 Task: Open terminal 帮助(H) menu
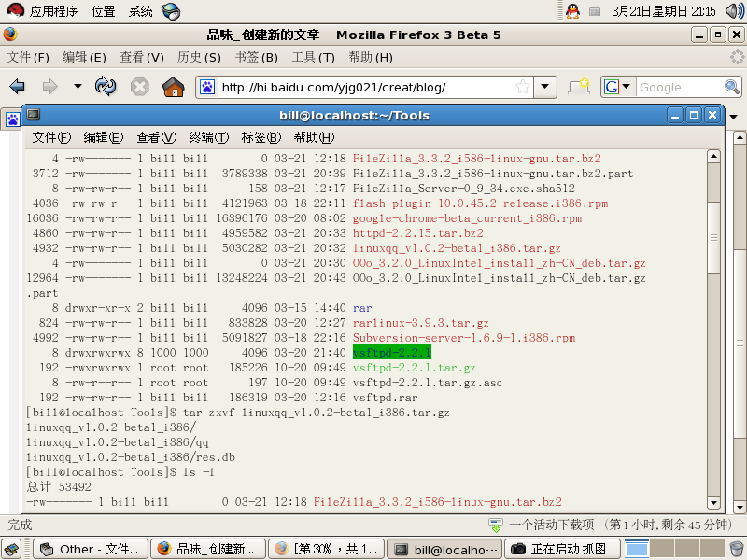click(x=314, y=137)
